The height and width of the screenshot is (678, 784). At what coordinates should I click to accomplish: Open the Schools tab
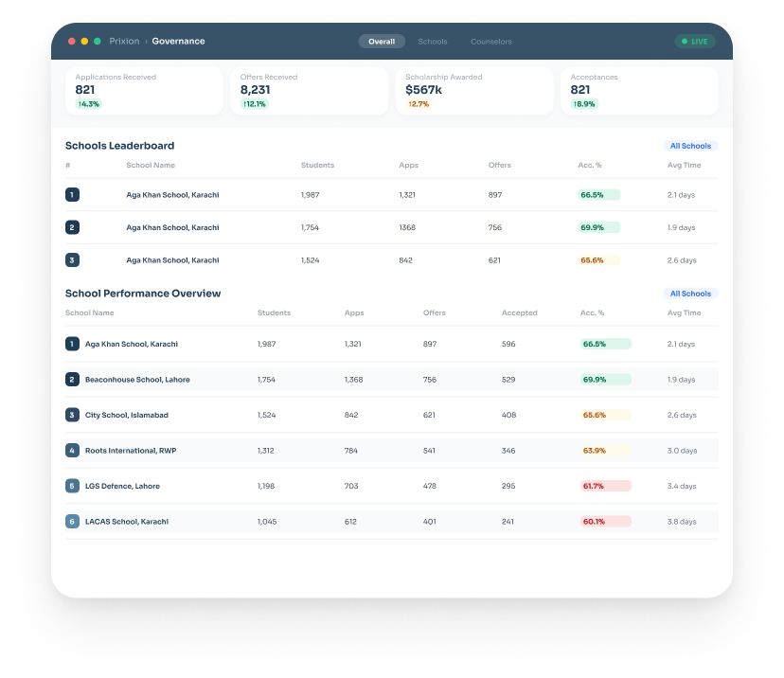[x=433, y=42]
